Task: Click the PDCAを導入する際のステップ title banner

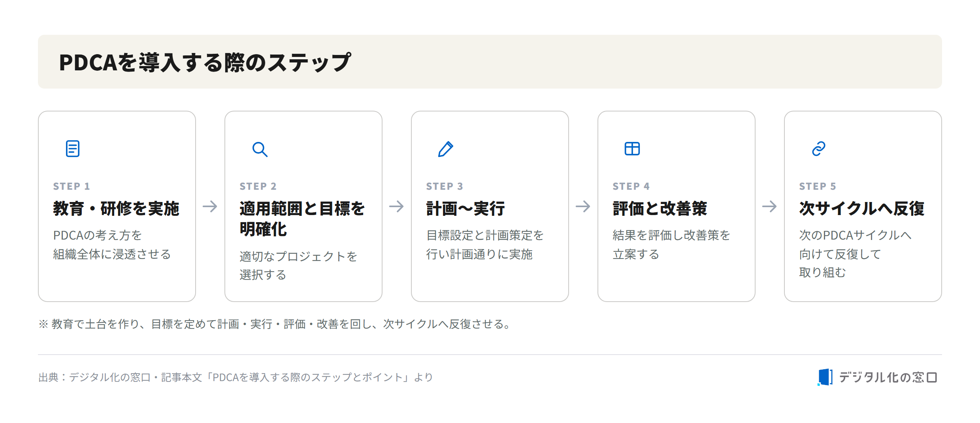Action: click(x=490, y=62)
